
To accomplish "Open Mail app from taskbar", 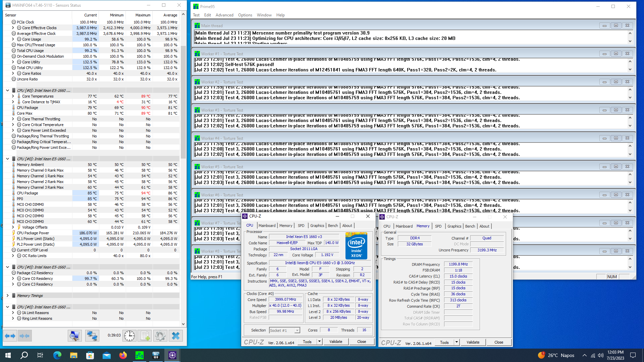I will (107, 355).
